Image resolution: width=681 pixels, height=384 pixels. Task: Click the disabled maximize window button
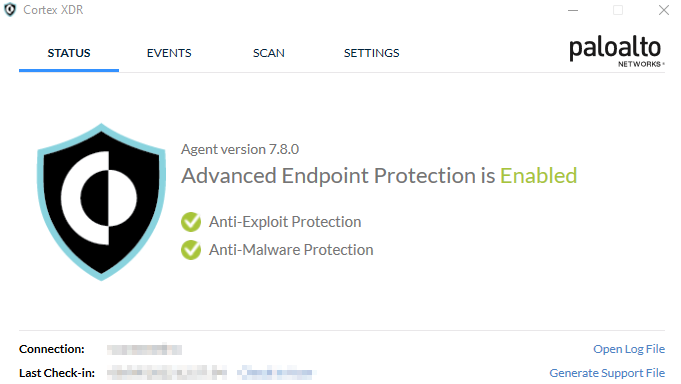click(618, 10)
